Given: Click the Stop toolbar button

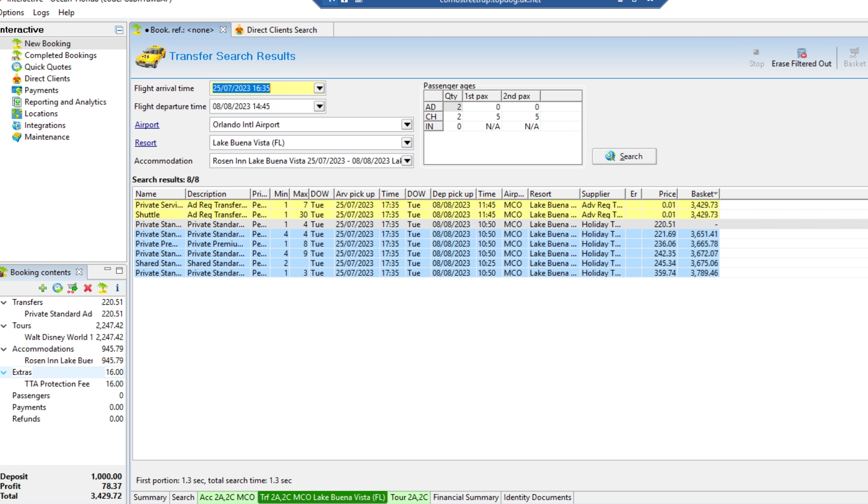Looking at the screenshot, I should [x=756, y=57].
